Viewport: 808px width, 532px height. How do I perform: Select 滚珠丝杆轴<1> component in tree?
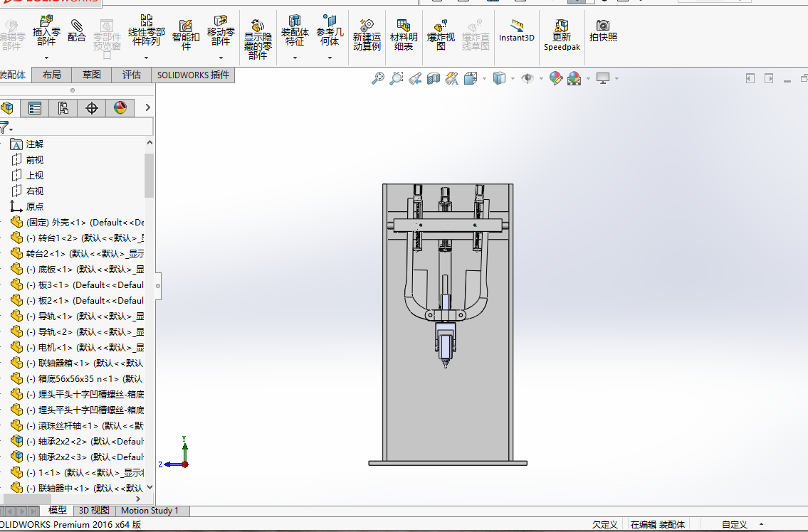pyautogui.click(x=78, y=426)
